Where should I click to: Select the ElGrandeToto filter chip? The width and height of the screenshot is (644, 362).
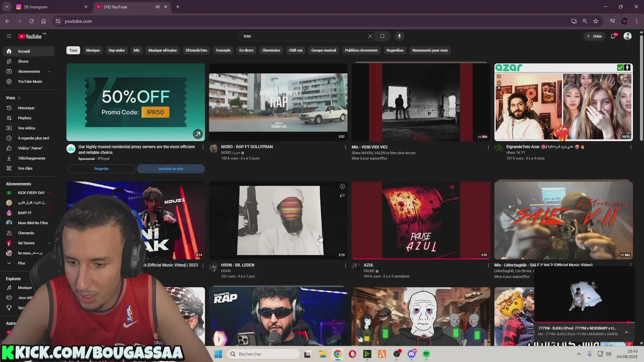point(196,50)
